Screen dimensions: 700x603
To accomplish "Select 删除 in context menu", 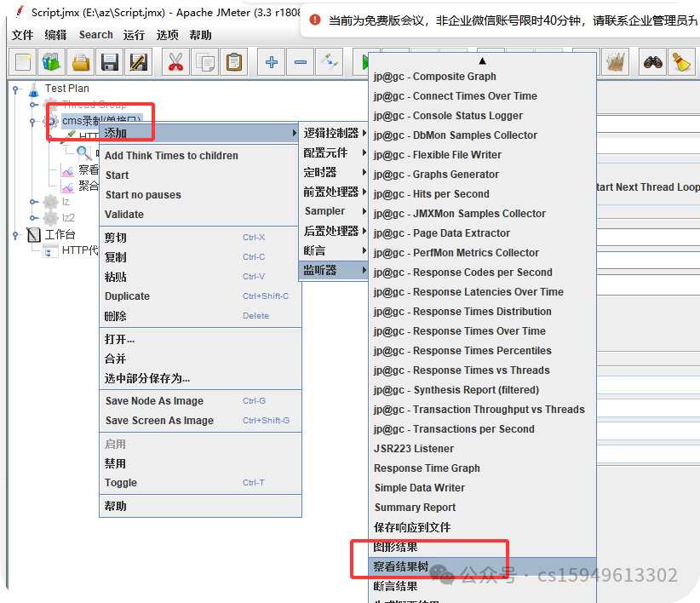I will pyautogui.click(x=200, y=316).
